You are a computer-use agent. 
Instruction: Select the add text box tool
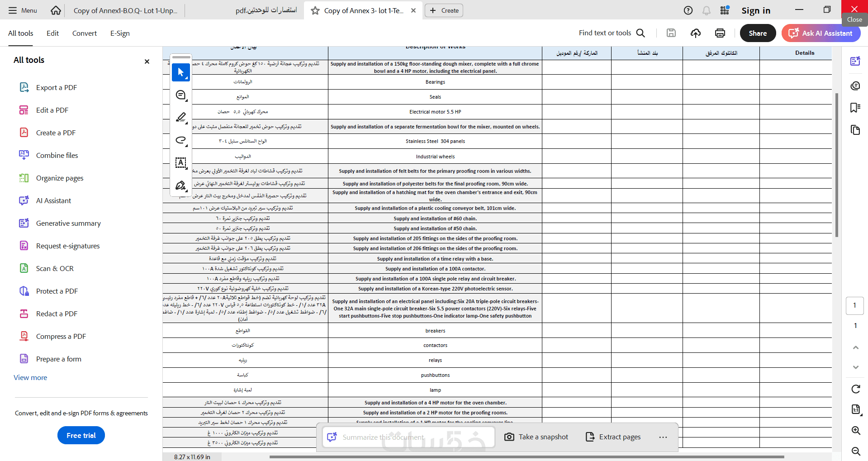181,163
